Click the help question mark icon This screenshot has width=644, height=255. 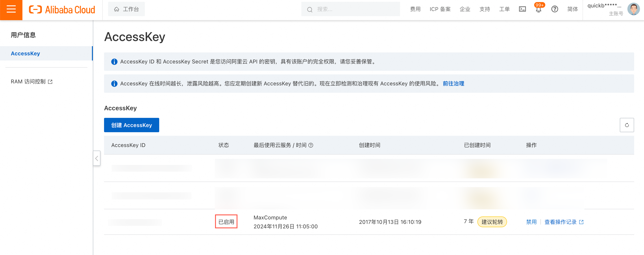(x=555, y=9)
